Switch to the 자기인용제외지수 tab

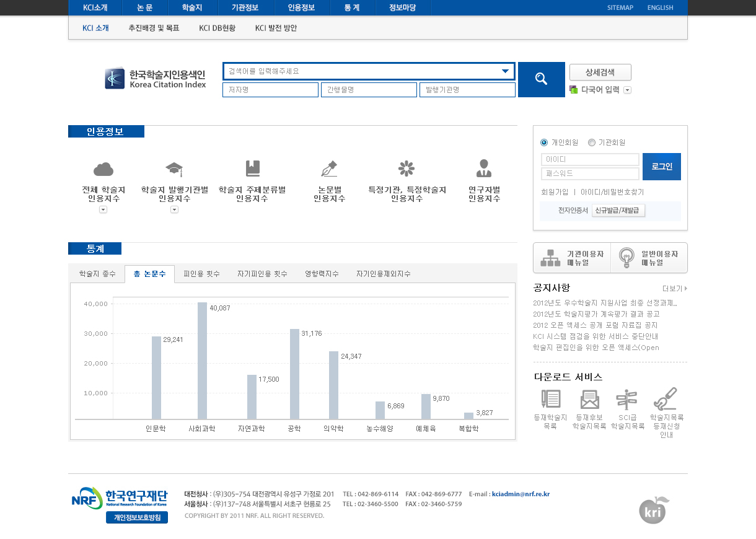pyautogui.click(x=383, y=274)
